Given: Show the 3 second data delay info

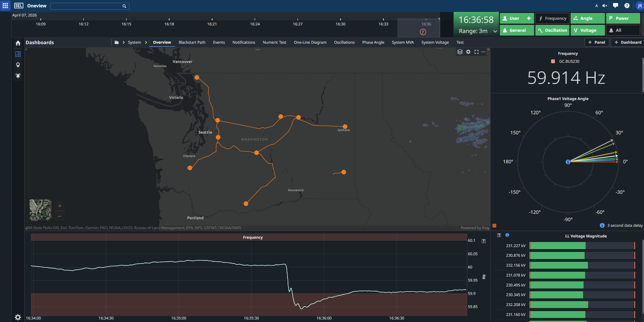Looking at the screenshot, I should pos(602,226).
